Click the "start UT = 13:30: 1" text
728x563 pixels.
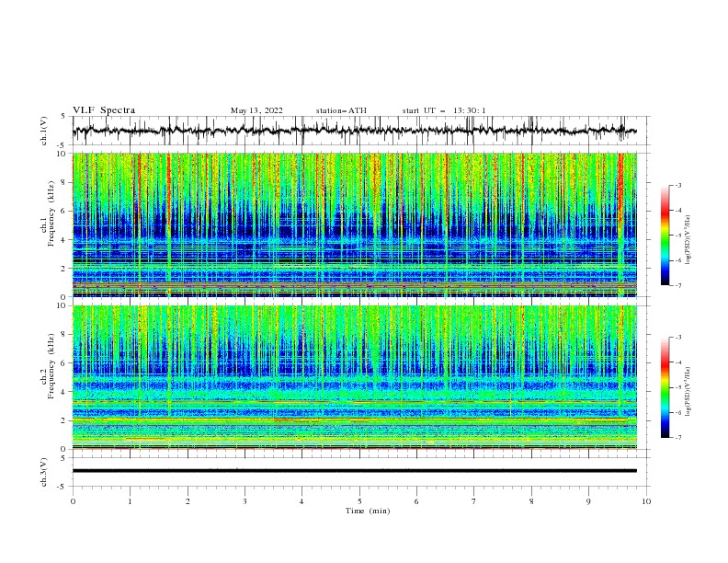pos(443,110)
